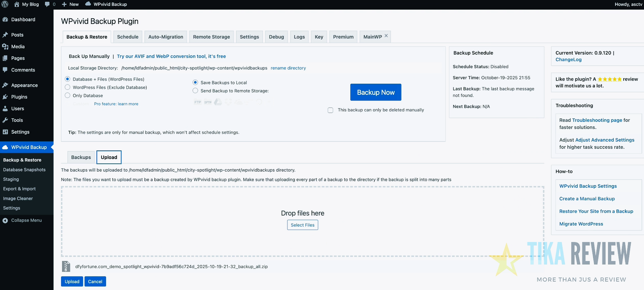644x290 pixels.
Task: Open the Logs tab
Action: tap(299, 37)
